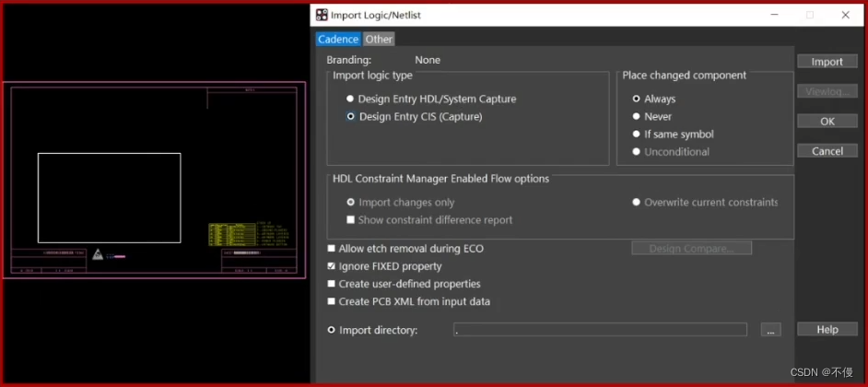The image size is (868, 387).
Task: Choose Never for place changed component
Action: click(x=637, y=116)
